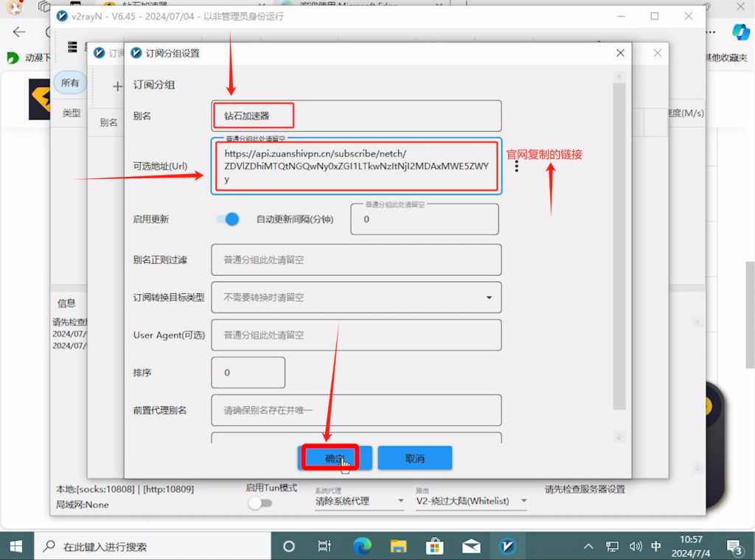Screen dimensions: 755x560
Task: Click the 中 input method indicator
Action: pos(655,547)
